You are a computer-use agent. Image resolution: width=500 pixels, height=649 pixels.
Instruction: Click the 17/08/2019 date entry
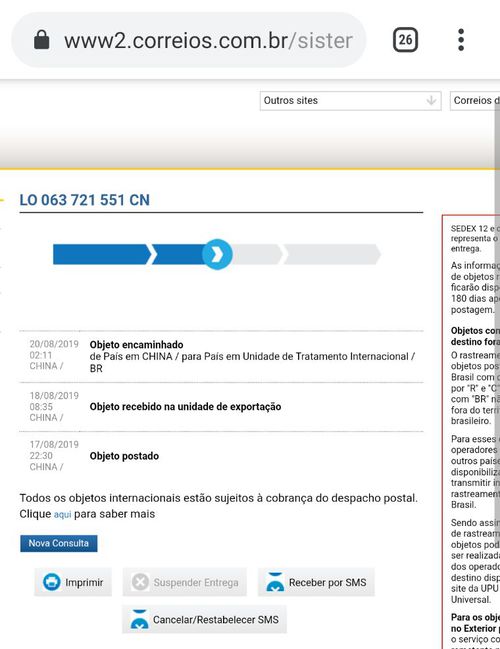tap(54, 445)
